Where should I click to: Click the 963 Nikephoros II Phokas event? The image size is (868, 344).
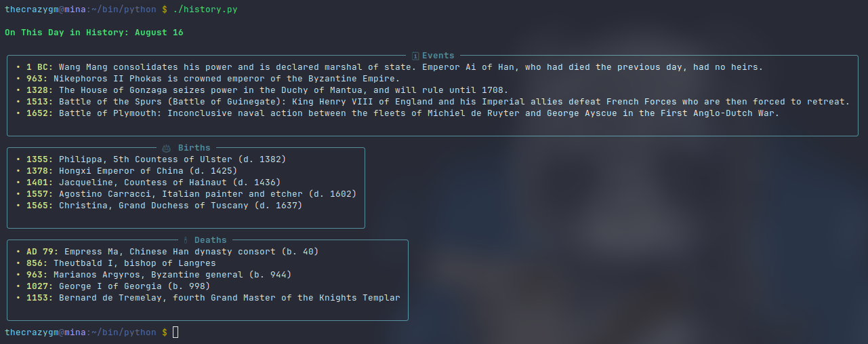tap(208, 79)
